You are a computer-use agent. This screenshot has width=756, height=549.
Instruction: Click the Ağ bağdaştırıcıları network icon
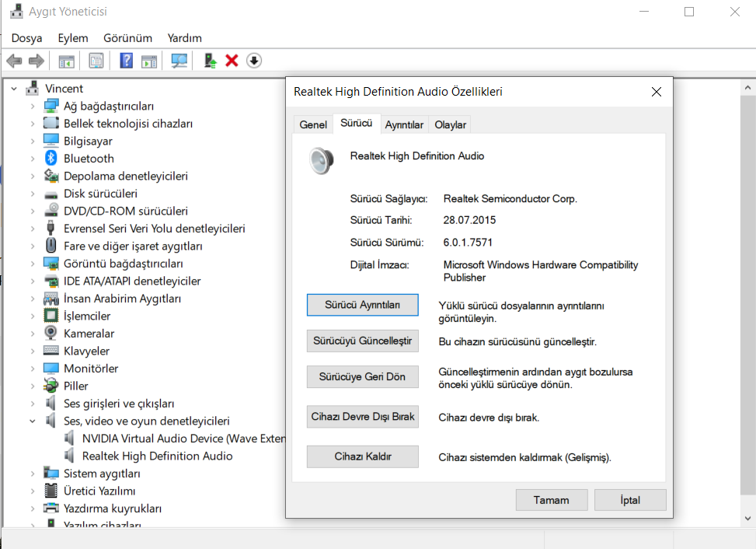point(51,106)
